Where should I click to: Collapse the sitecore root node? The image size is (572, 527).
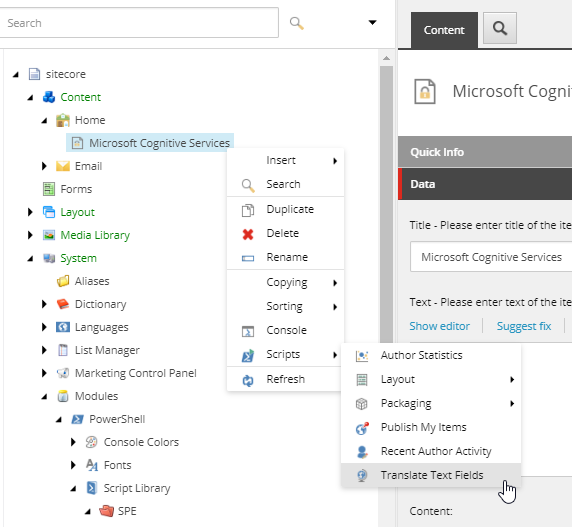coord(16,74)
